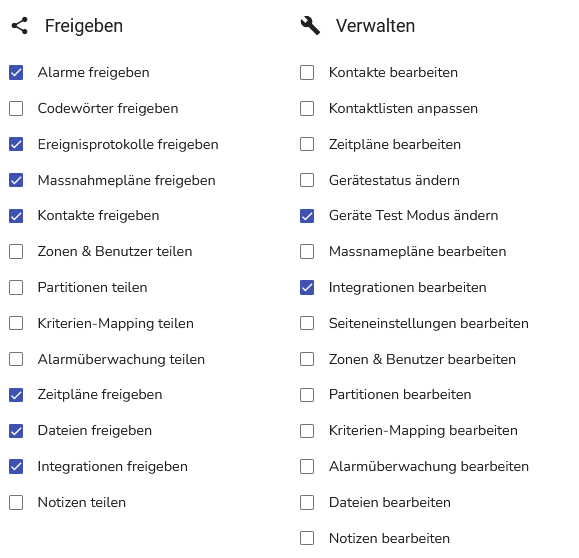Tick the Notizen bearbeiten checkbox
The height and width of the screenshot is (558, 579).
click(x=307, y=538)
